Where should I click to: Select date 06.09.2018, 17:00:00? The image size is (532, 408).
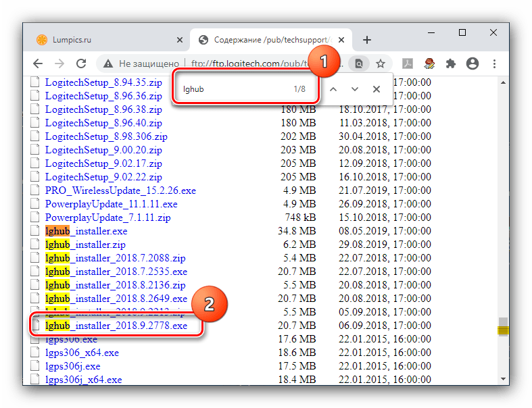tap(385, 326)
